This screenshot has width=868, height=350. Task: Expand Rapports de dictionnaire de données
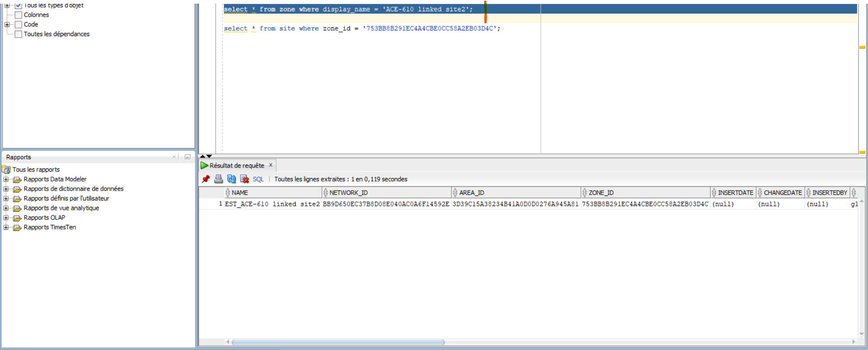[x=6, y=189]
